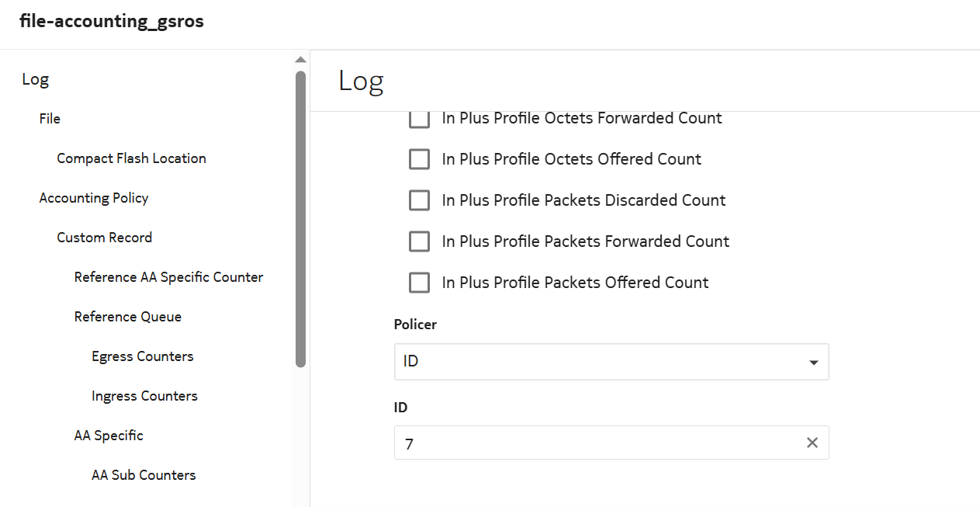The height and width of the screenshot is (507, 980).
Task: Navigate to AA Sub Counters
Action: [144, 475]
